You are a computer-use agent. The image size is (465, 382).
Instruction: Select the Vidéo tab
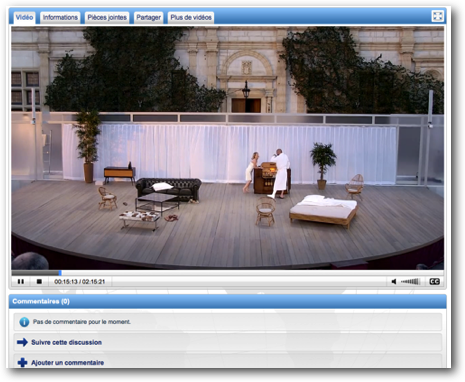(x=24, y=17)
